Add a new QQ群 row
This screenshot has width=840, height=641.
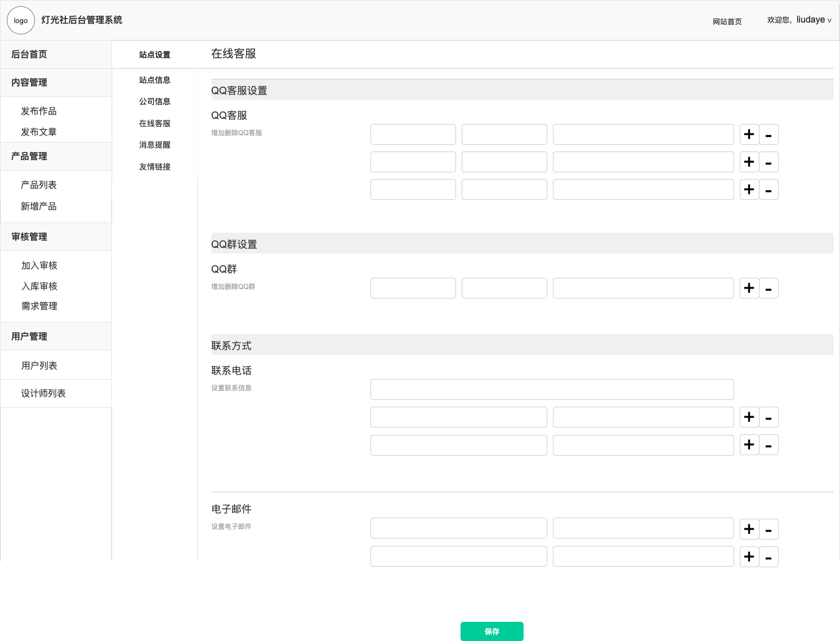749,288
